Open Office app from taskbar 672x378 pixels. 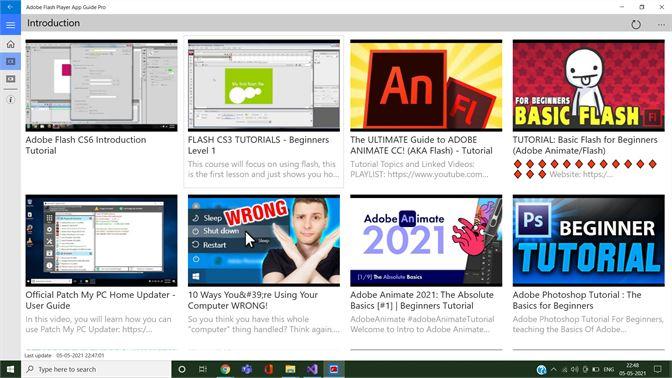269,369
